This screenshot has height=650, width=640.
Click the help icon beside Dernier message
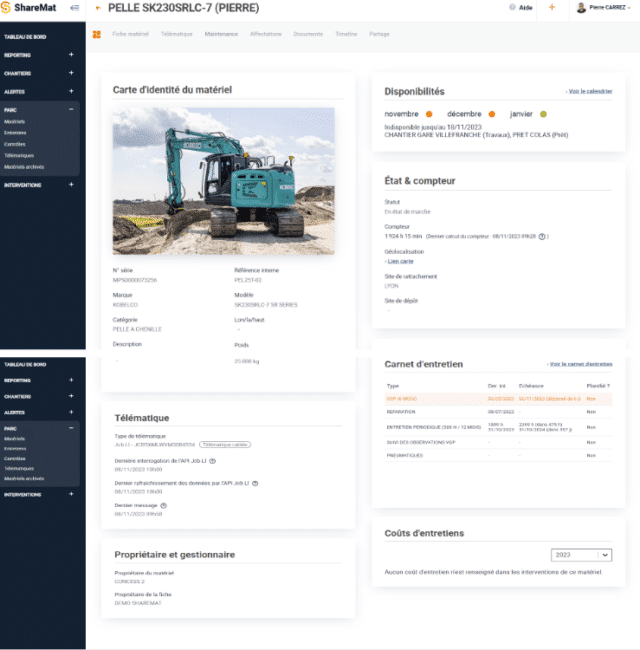point(164,505)
